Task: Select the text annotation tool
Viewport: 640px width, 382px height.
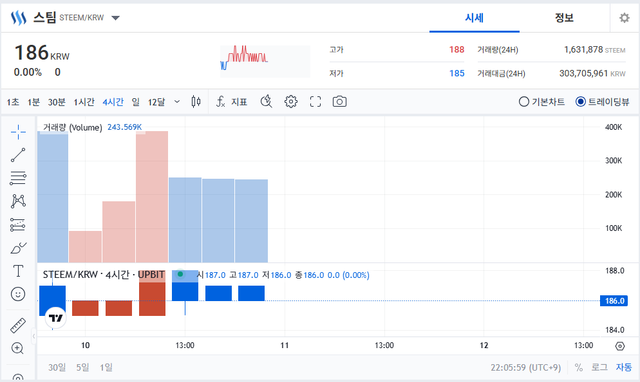Action: 18,271
